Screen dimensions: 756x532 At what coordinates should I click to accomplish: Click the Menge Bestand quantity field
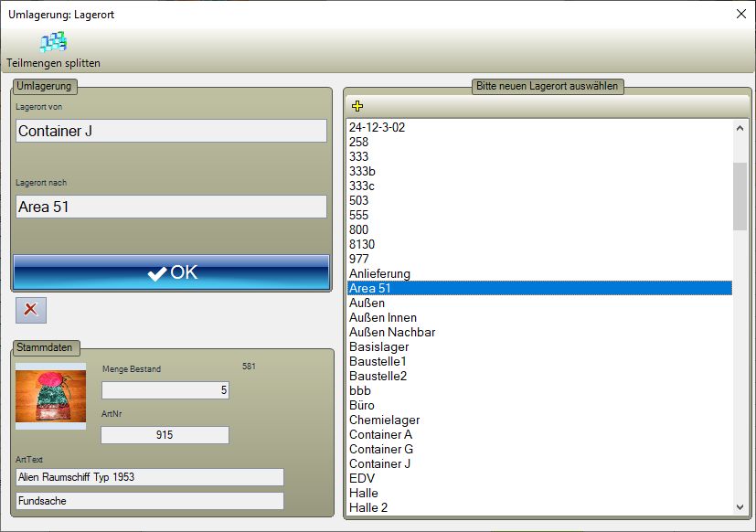(x=165, y=390)
